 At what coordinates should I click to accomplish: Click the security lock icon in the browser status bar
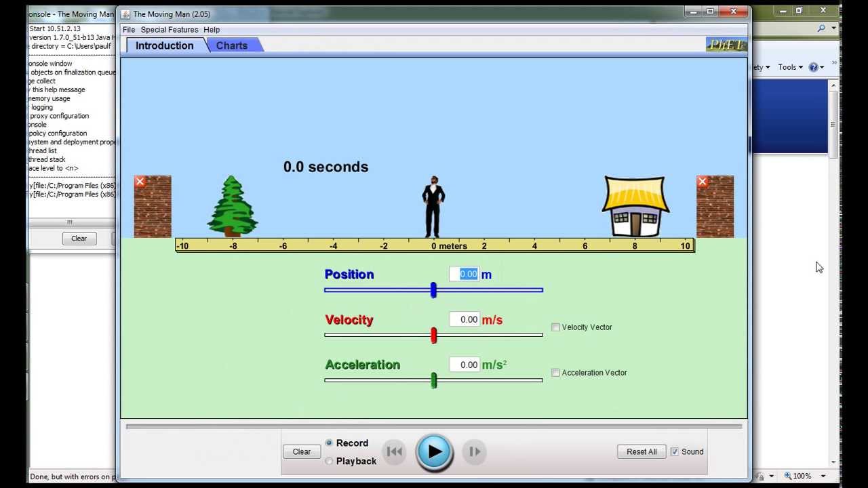761,476
